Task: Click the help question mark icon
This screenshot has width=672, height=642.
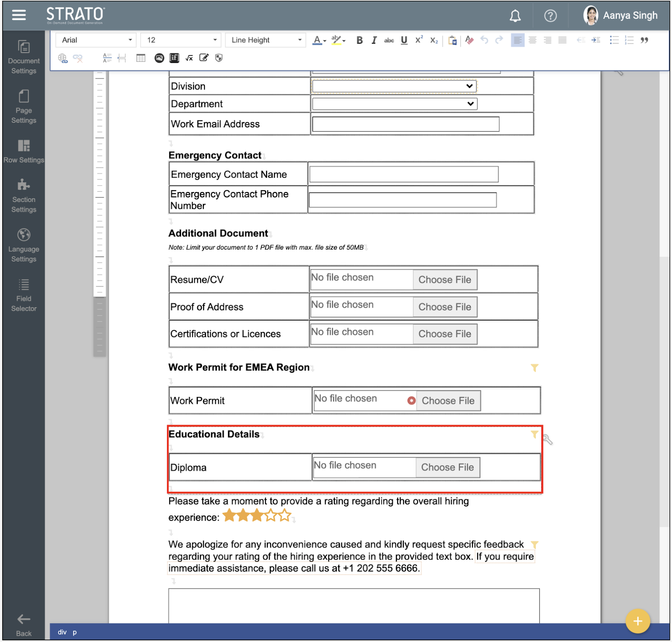Action: pos(550,16)
